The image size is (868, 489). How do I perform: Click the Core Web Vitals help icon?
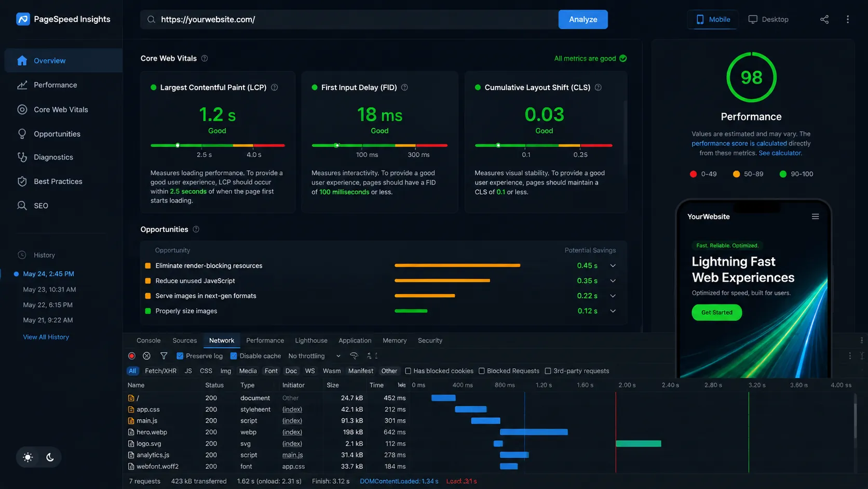pyautogui.click(x=205, y=58)
